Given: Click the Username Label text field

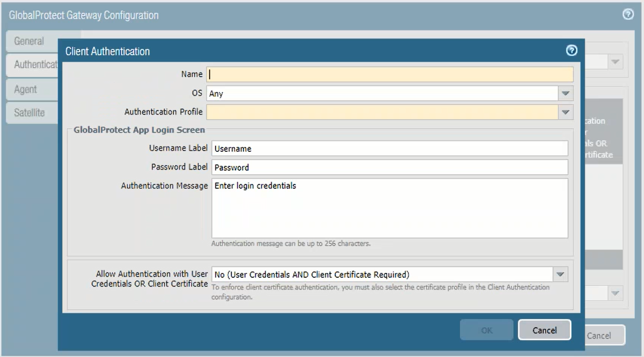Looking at the screenshot, I should (389, 149).
